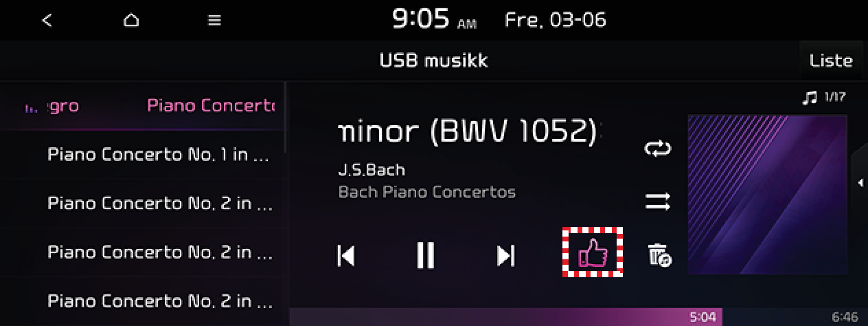The width and height of the screenshot is (868, 326).
Task: Open the hamburger menu icon
Action: 215,21
